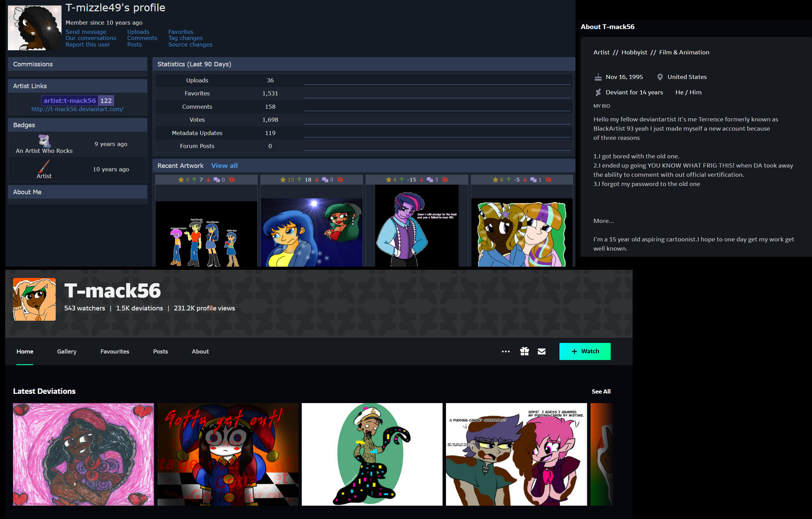Downvote the artwork scored -5

tap(525, 180)
